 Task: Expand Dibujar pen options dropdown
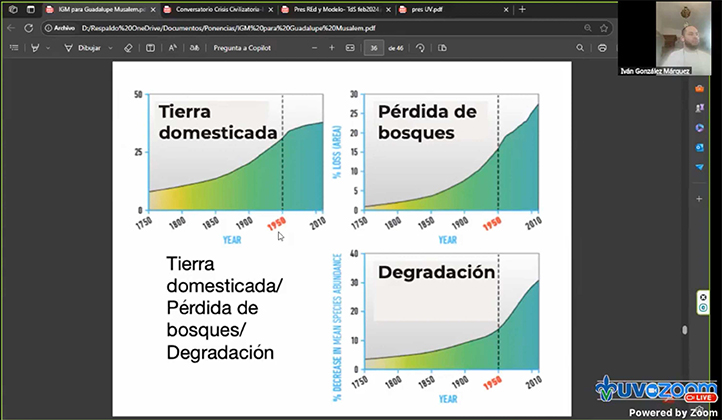(x=111, y=48)
